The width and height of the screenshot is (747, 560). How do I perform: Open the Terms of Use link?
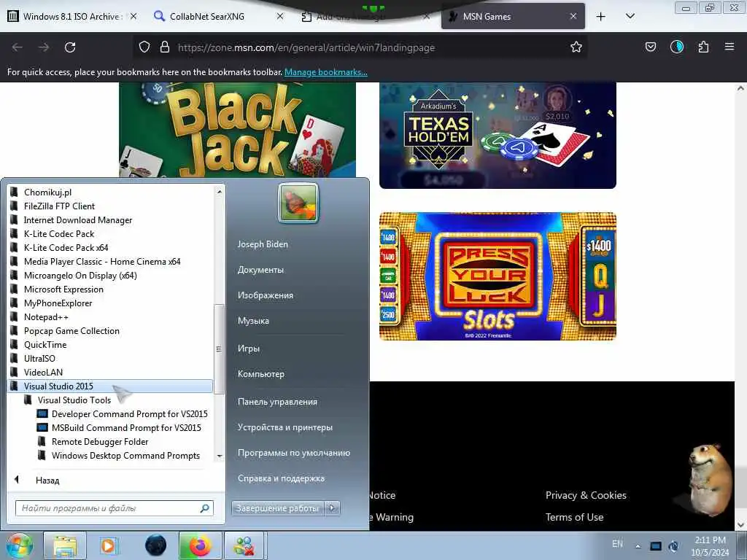(x=574, y=517)
